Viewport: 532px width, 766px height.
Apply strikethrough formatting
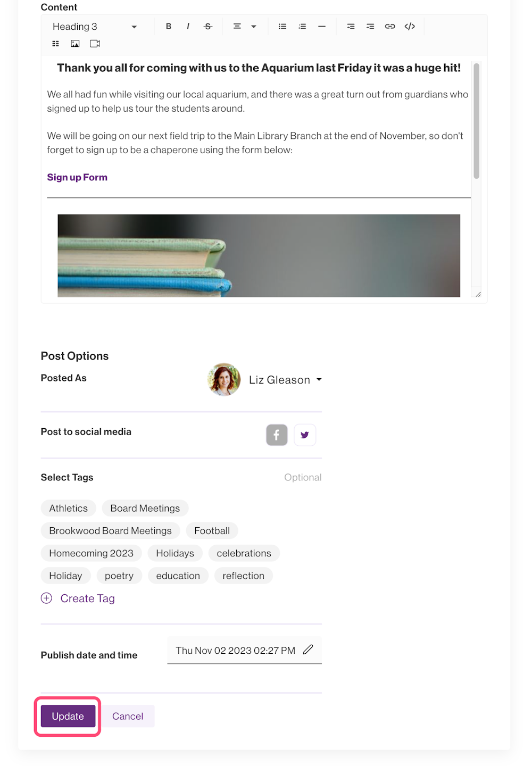click(x=208, y=27)
